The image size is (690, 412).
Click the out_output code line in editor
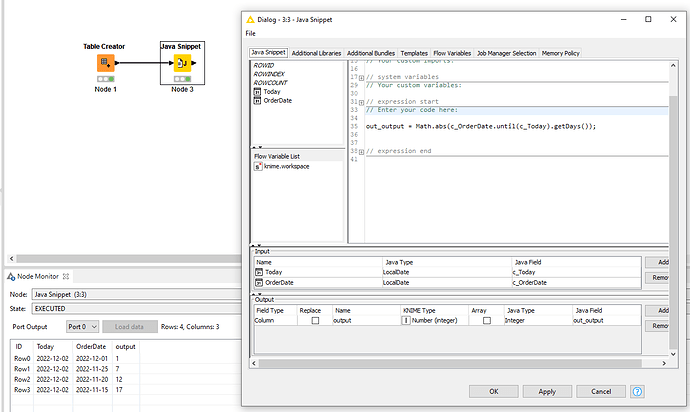(481, 126)
